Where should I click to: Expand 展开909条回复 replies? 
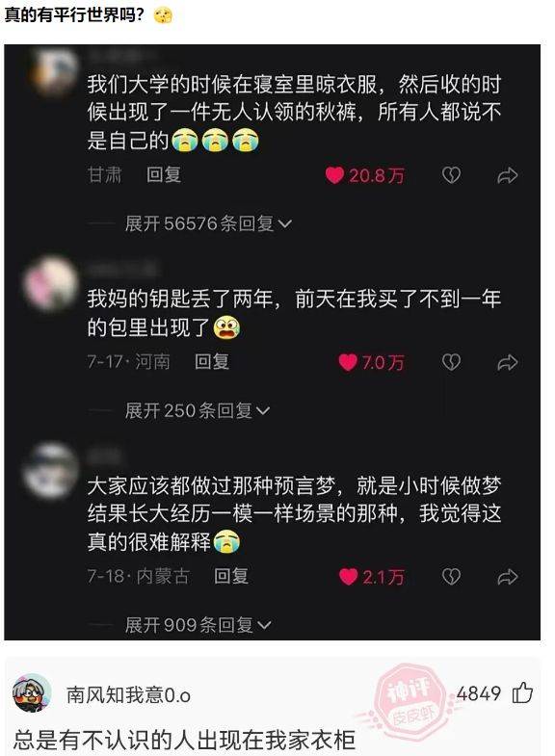(198, 625)
